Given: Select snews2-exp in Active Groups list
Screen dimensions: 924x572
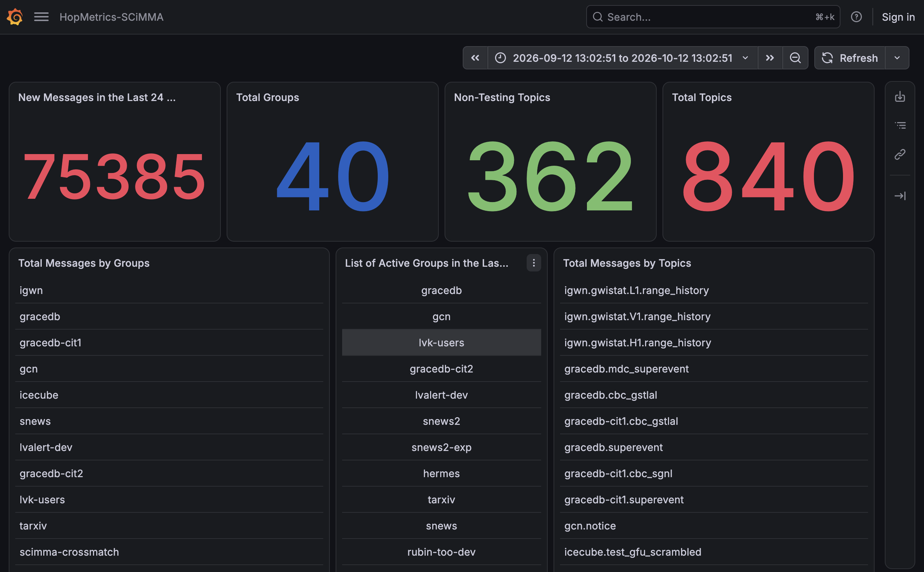Looking at the screenshot, I should pos(441,447).
